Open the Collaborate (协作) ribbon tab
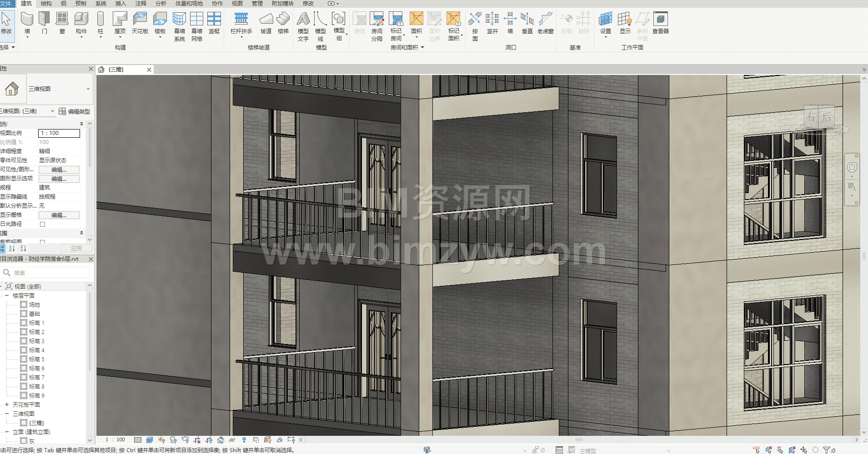The width and height of the screenshot is (868, 454). coord(217,4)
